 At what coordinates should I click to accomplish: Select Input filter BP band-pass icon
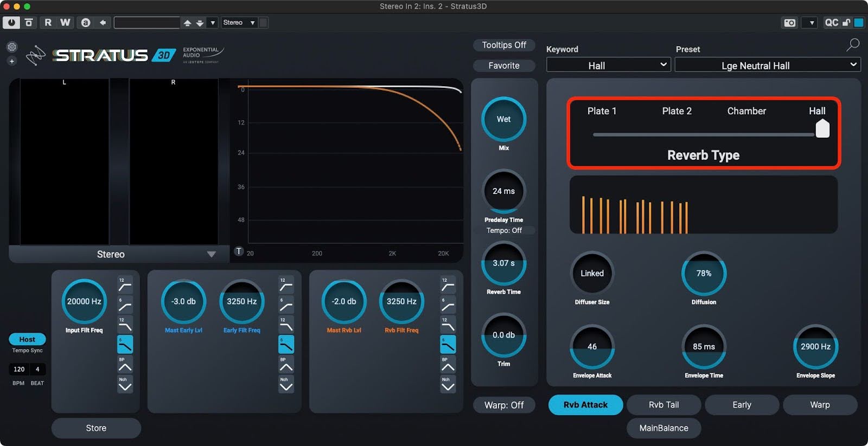click(x=125, y=365)
